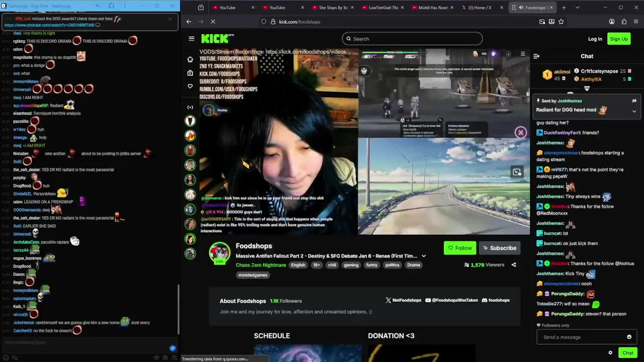Open a new browser tab
Screen dimensions: 644x362
click(563, 8)
